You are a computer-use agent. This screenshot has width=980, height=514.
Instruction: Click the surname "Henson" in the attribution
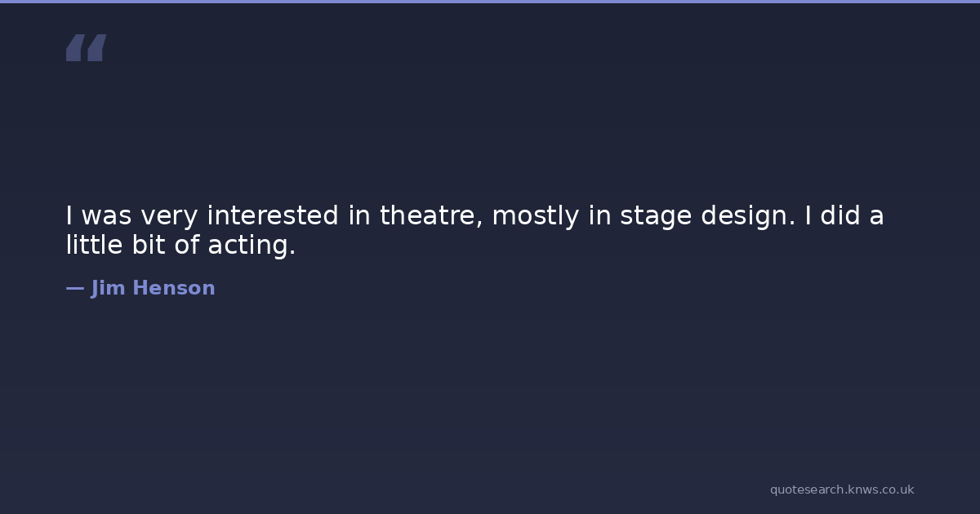coord(173,288)
